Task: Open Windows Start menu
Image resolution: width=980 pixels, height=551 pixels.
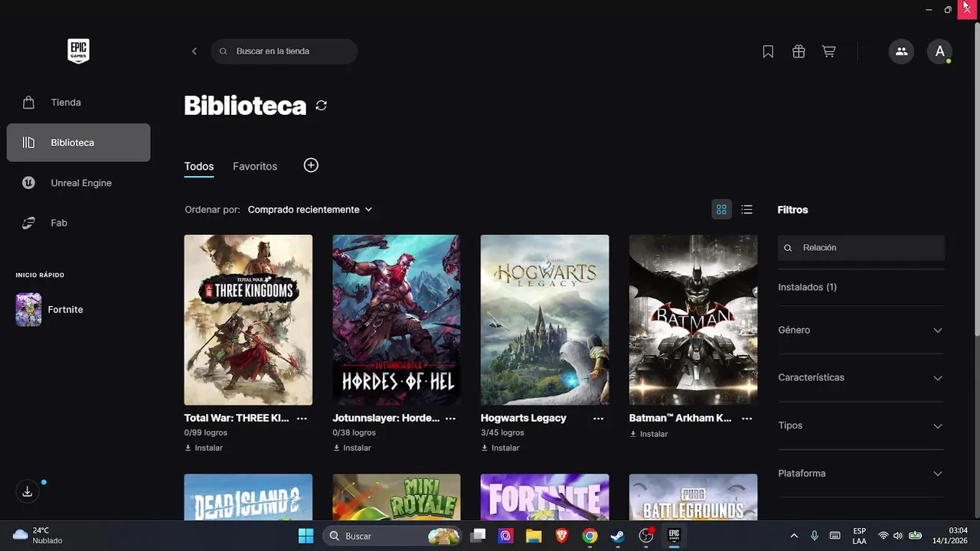Action: (x=305, y=536)
